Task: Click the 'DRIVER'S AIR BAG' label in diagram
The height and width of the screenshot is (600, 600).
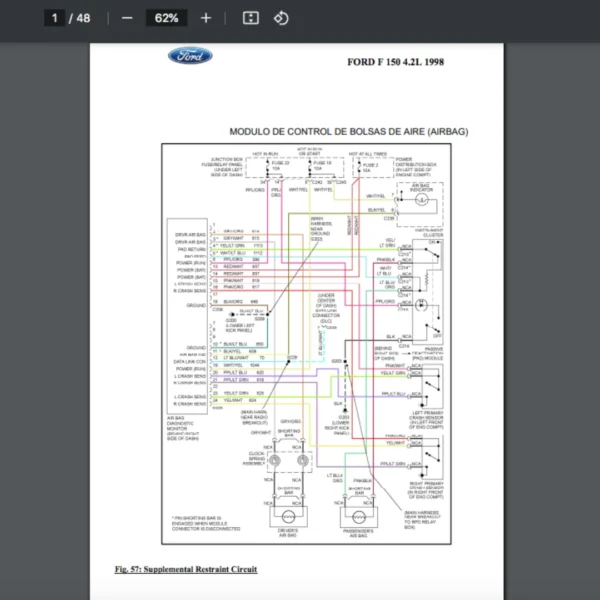Action: 288,533
